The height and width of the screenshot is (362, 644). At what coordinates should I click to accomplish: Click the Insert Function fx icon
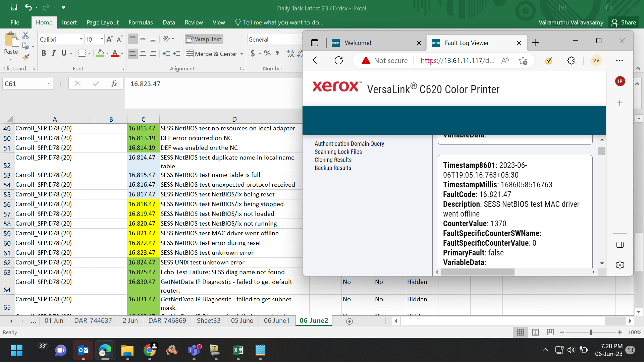pos(114,83)
